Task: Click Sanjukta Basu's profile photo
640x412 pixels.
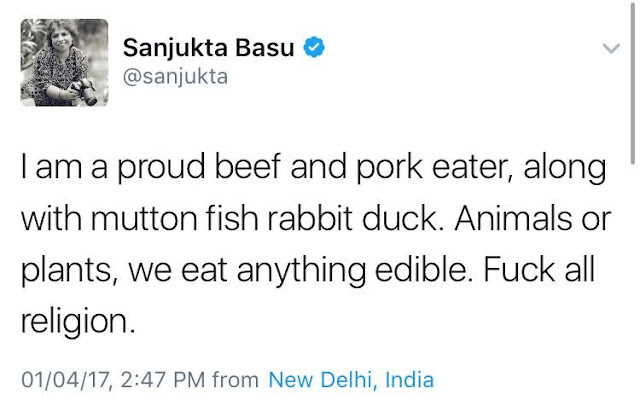Action: [x=63, y=64]
